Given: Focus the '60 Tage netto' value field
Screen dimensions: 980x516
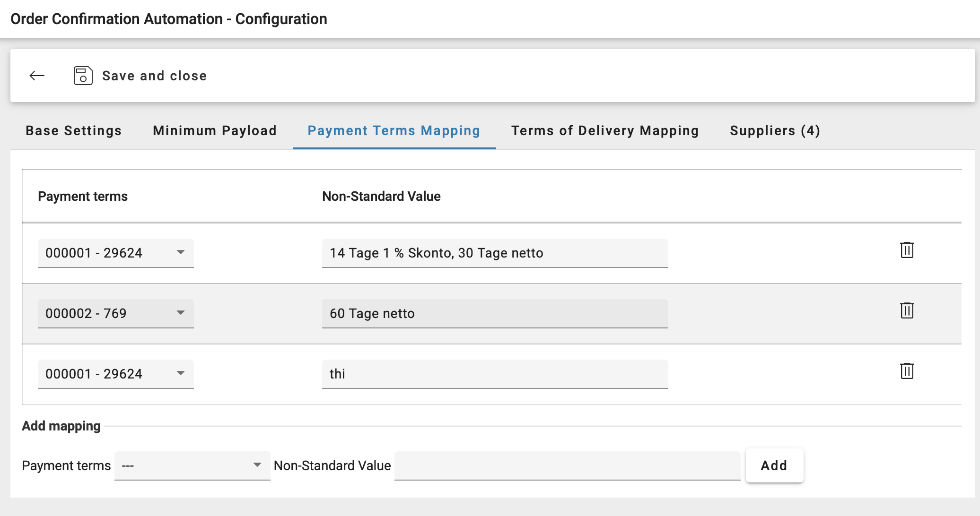Looking at the screenshot, I should point(495,313).
